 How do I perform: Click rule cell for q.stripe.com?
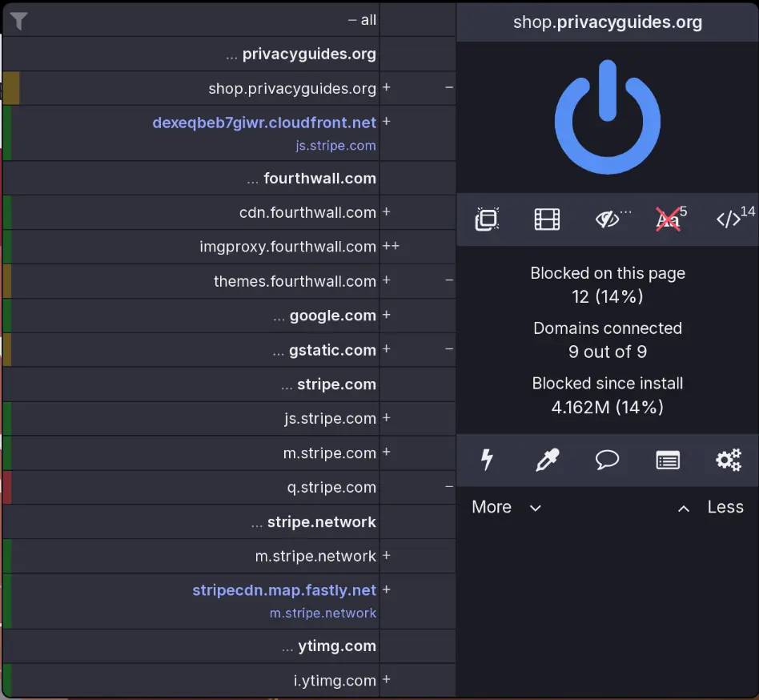(418, 487)
